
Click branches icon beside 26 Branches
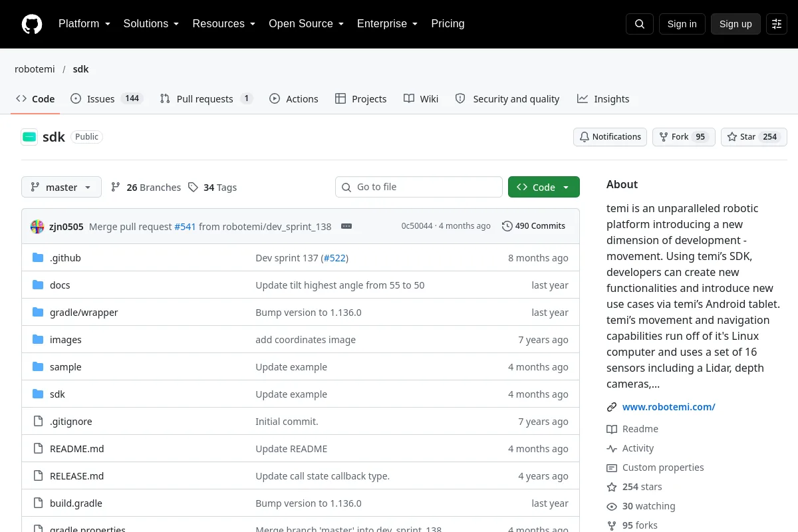tap(116, 188)
